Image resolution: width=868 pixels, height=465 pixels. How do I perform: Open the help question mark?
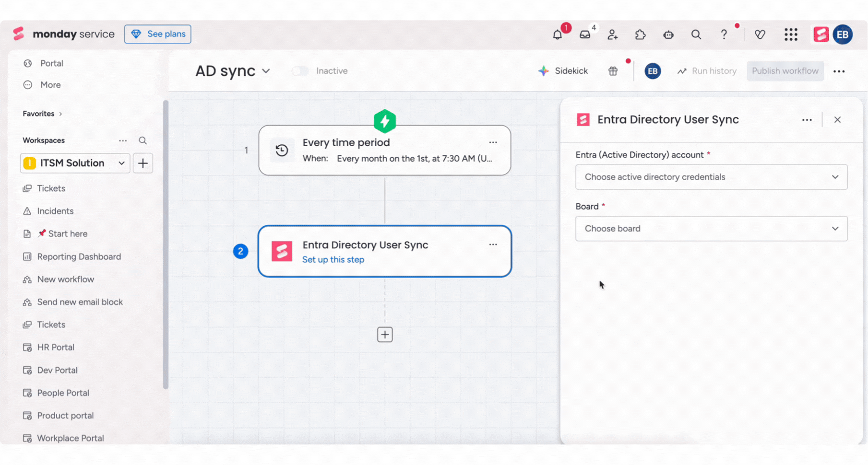tap(724, 35)
